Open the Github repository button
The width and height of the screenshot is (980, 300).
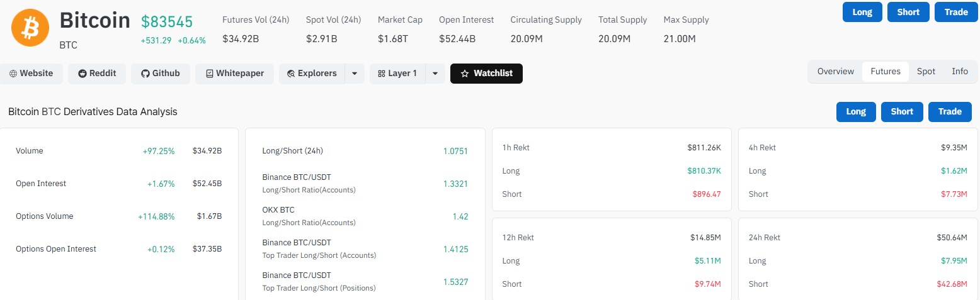click(161, 74)
